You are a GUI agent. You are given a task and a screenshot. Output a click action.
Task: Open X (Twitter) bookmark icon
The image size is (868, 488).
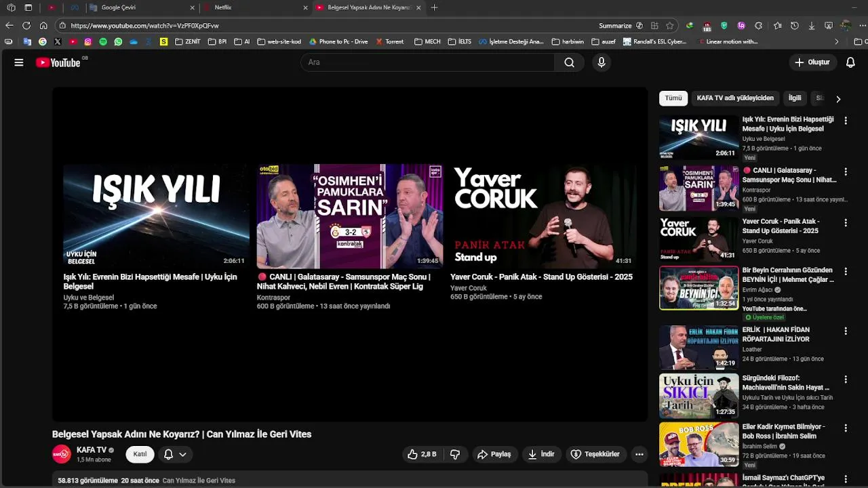pos(58,41)
